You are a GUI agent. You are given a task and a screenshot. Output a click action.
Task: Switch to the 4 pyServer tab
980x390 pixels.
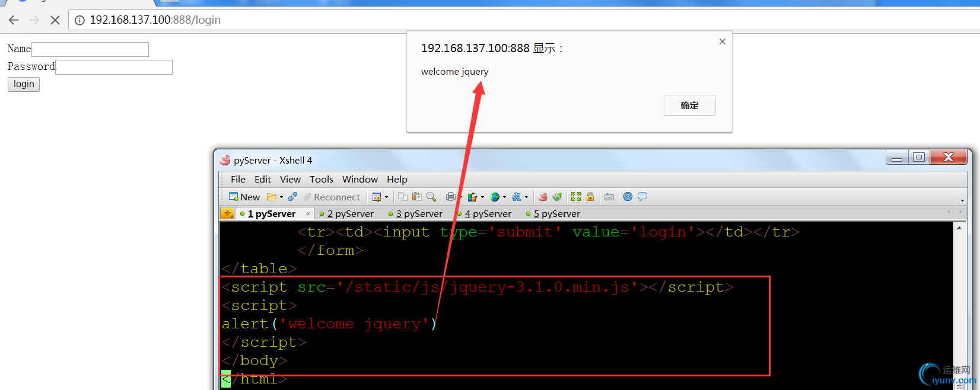click(x=485, y=214)
